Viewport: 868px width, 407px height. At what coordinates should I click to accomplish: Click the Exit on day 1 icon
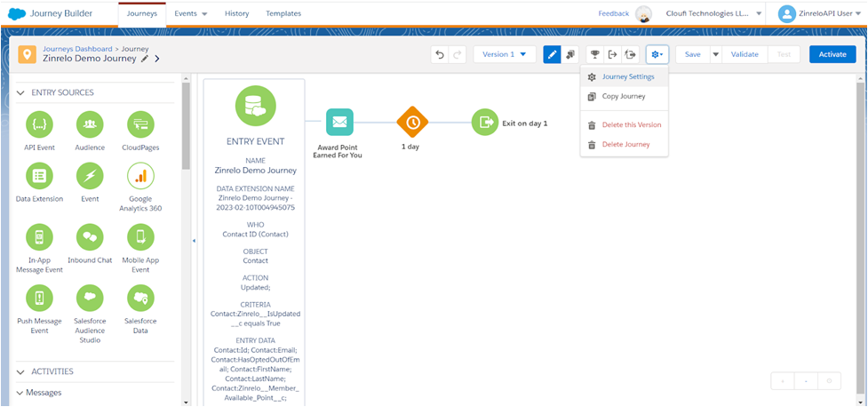(485, 123)
